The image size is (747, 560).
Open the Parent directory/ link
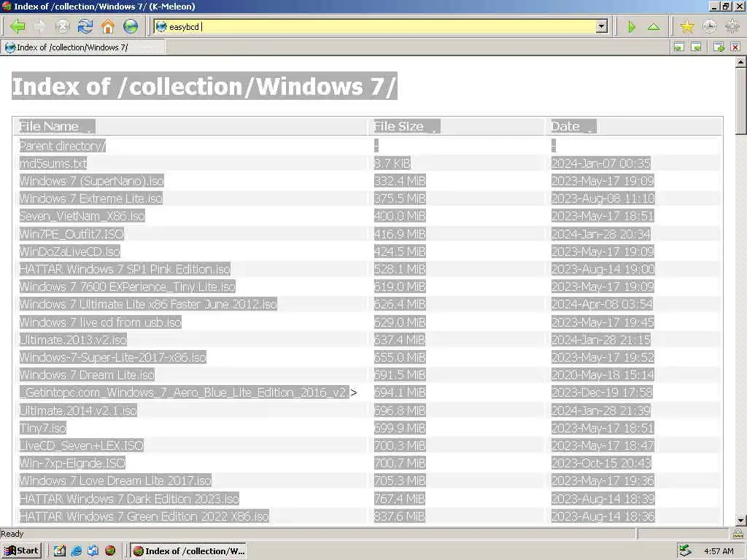coord(63,146)
